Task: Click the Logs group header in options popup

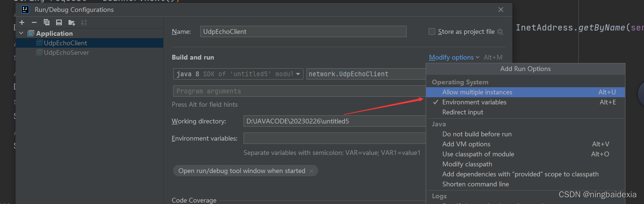Action: click(439, 196)
